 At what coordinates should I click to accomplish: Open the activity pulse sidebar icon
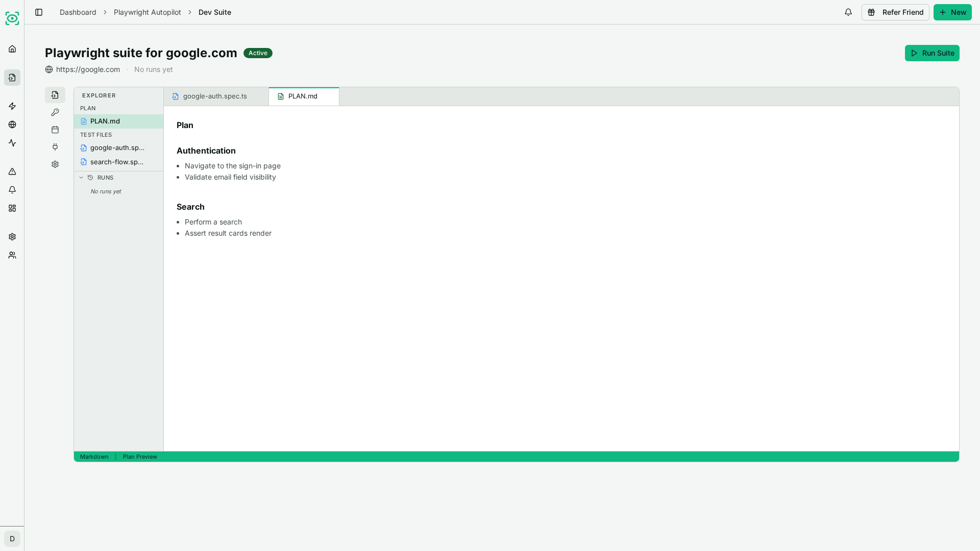point(12,143)
